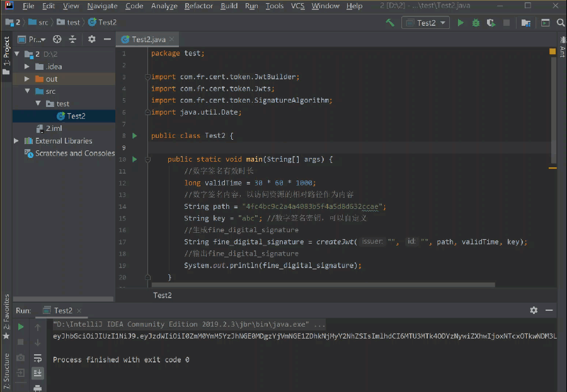567x392 pixels.
Task: Print the Run console output
Action: coord(37,388)
